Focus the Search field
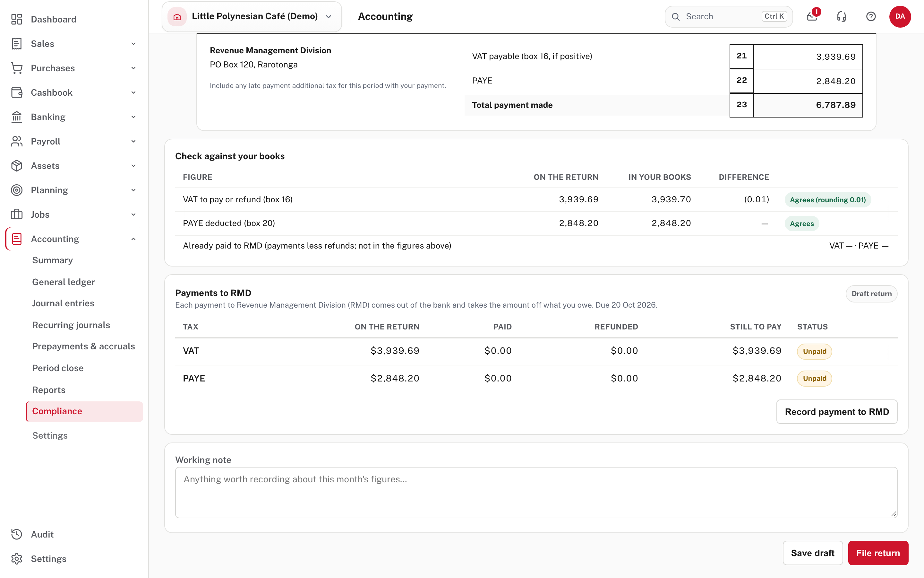924x578 pixels. click(x=729, y=16)
